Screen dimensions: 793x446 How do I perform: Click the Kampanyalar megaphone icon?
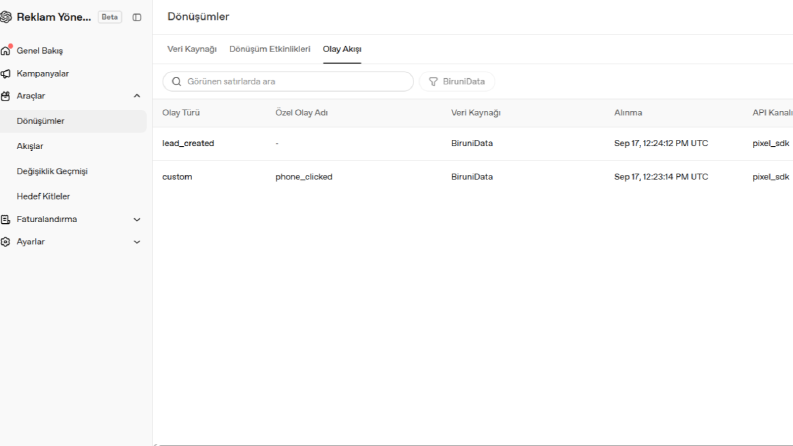point(6,74)
